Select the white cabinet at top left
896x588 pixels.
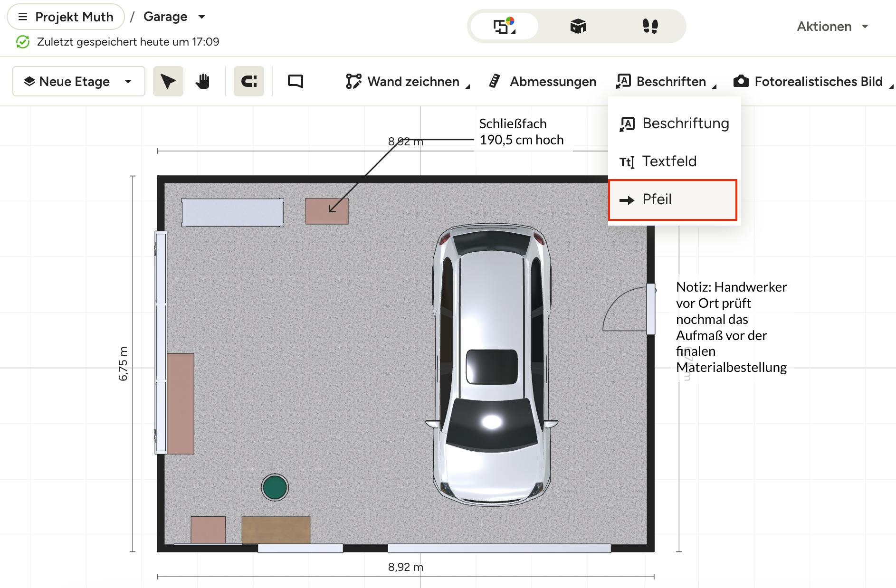coord(233,212)
